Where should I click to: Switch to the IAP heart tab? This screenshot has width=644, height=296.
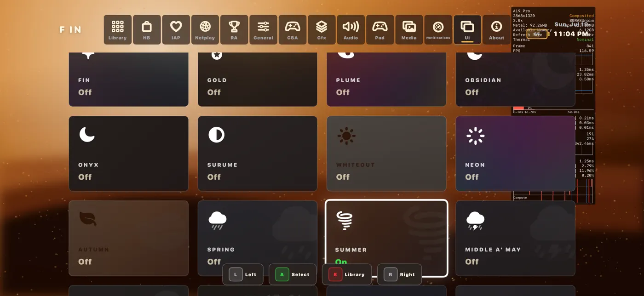click(x=176, y=30)
